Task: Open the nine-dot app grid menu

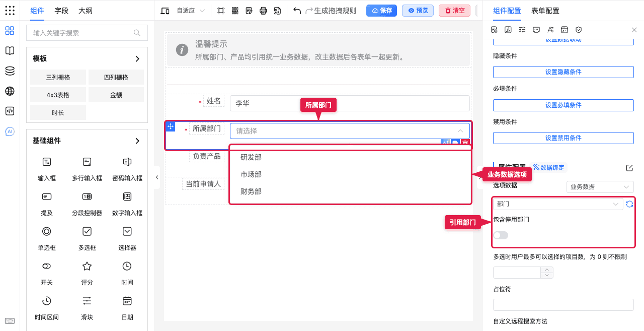Action: coord(10,11)
